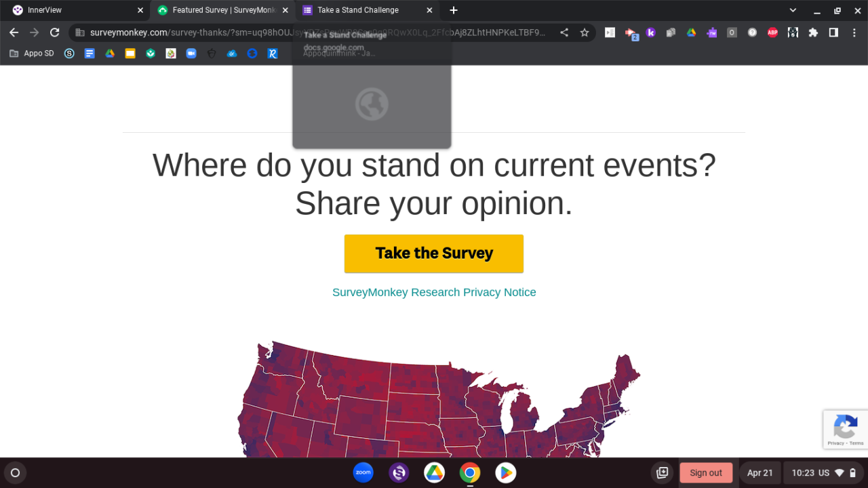Screen dimensions: 868x488
Task: Open the tab search dropdown arrow
Action: tap(793, 10)
